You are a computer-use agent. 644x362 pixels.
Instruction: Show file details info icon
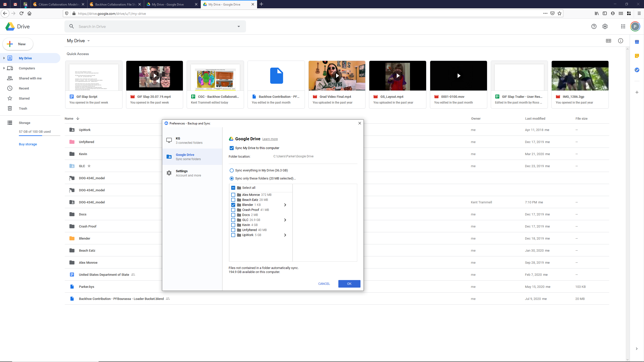coord(620,41)
